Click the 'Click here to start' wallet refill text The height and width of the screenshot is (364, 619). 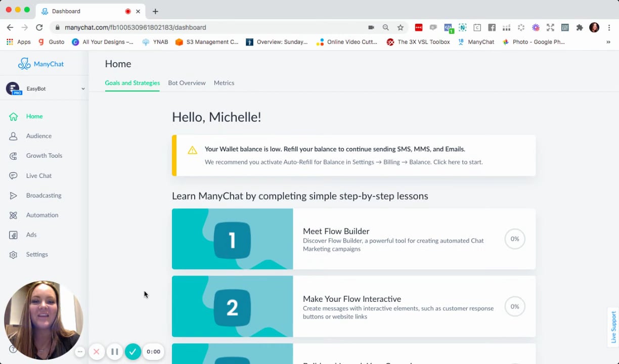tap(458, 162)
